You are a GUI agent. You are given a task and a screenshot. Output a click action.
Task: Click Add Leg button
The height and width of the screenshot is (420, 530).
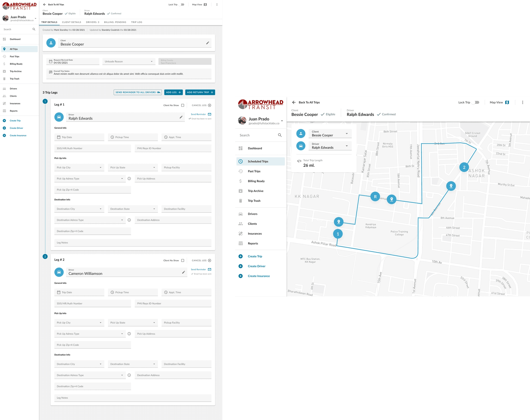tap(173, 92)
